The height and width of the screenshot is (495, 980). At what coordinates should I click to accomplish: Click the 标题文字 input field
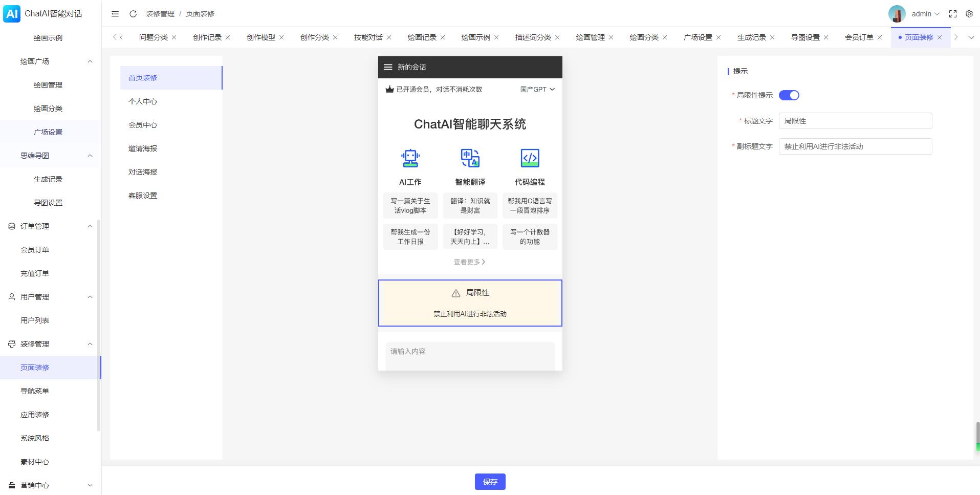(x=855, y=121)
